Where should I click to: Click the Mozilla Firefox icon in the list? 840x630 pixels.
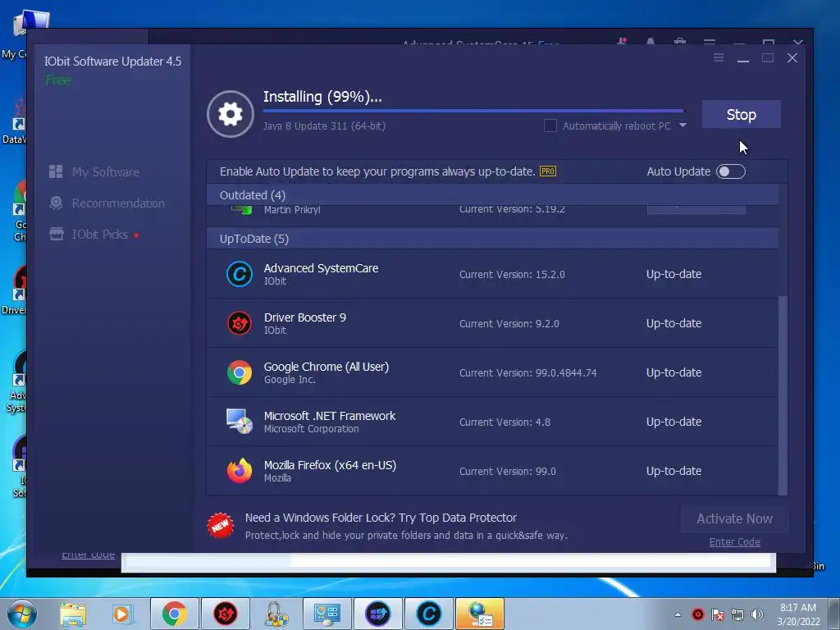click(x=240, y=471)
